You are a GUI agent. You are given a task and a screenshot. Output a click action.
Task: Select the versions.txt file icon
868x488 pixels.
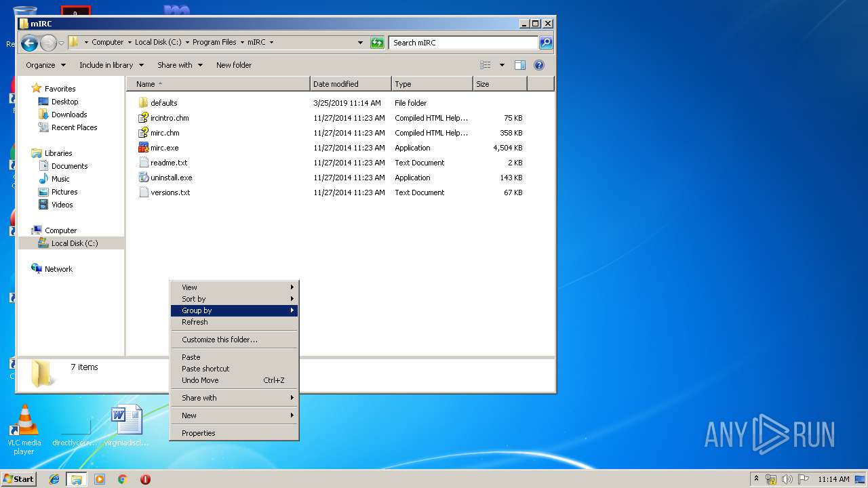[143, 192]
